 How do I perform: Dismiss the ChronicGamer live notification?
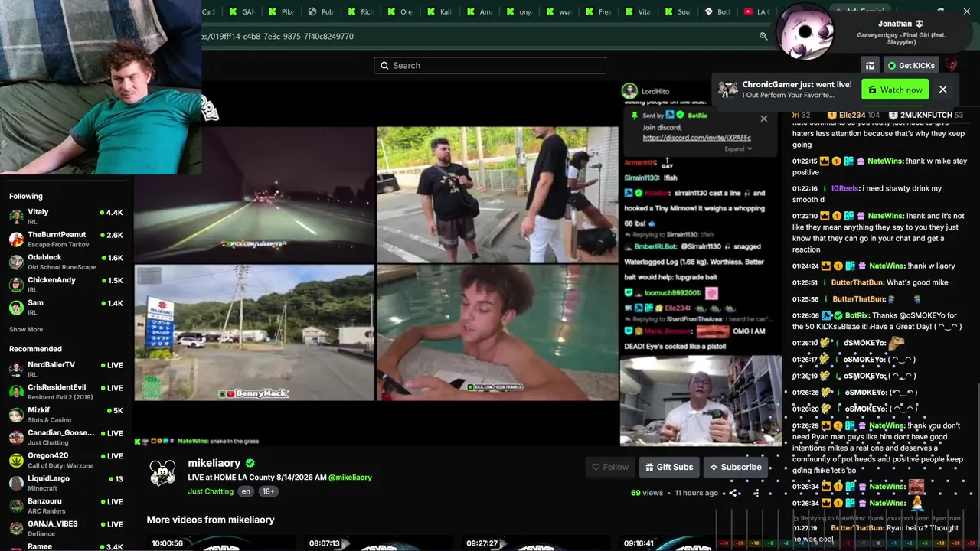coord(942,90)
